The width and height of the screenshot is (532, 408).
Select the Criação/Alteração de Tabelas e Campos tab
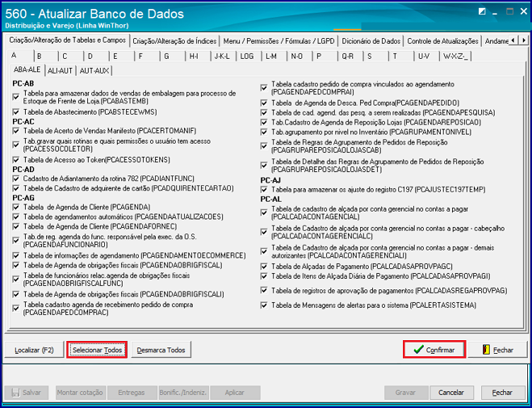coord(68,40)
